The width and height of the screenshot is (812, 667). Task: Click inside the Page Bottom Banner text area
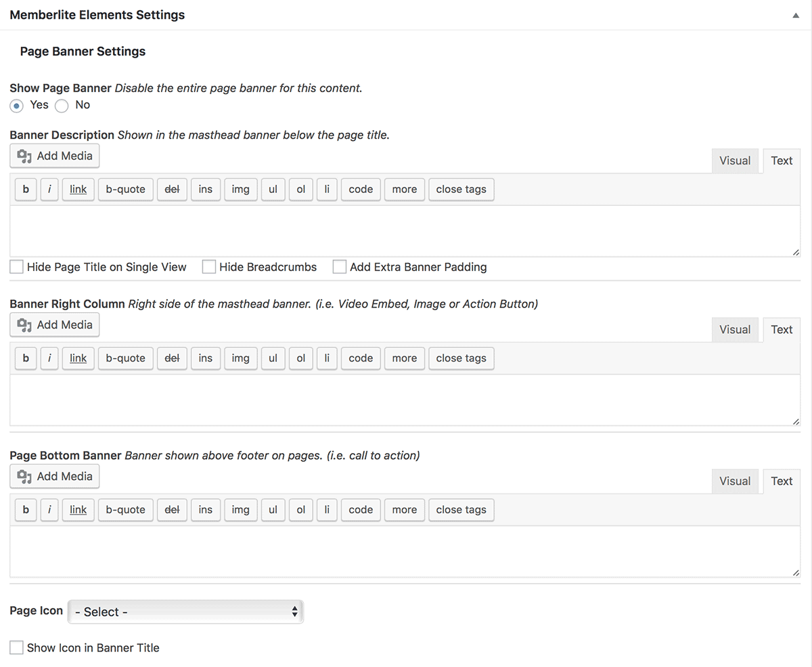405,552
